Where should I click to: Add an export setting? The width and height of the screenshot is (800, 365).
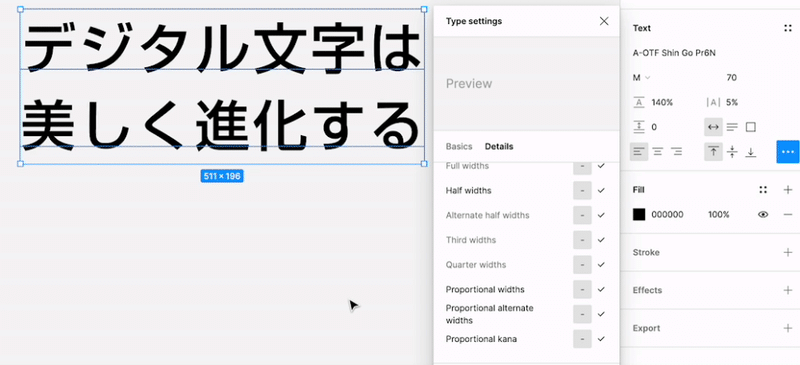[788, 328]
